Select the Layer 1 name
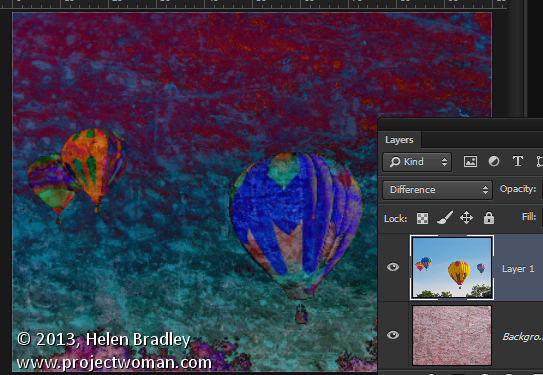Screen dimensions: 543x375 click(518, 269)
